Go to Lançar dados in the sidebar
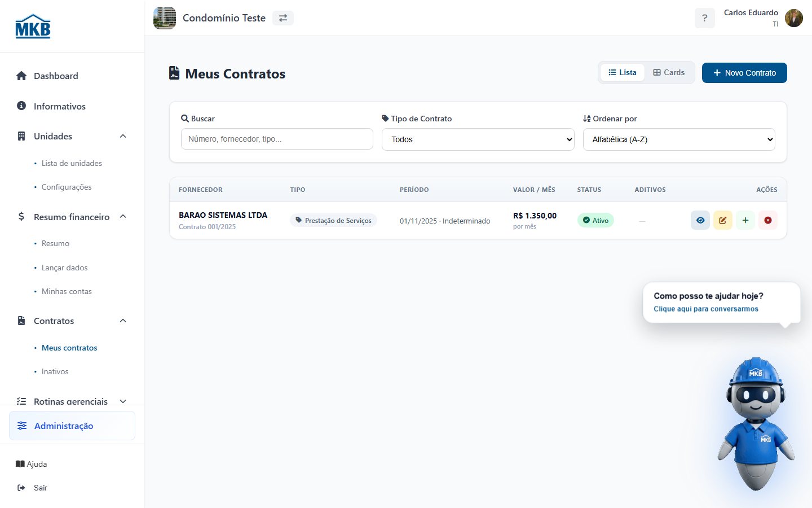 pos(64,268)
